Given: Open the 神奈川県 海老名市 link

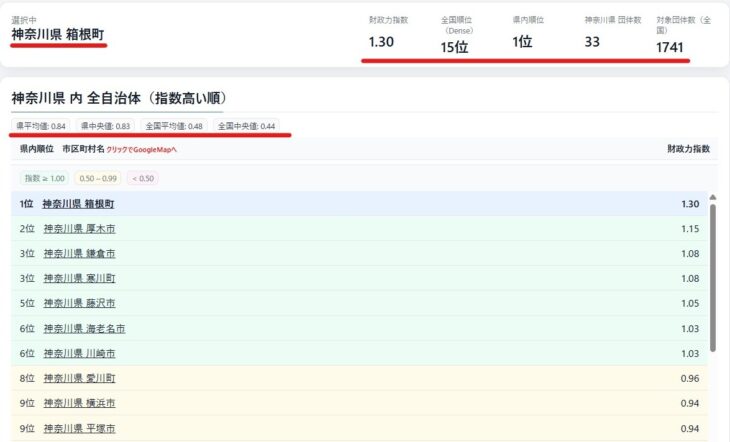Looking at the screenshot, I should (x=84, y=328).
